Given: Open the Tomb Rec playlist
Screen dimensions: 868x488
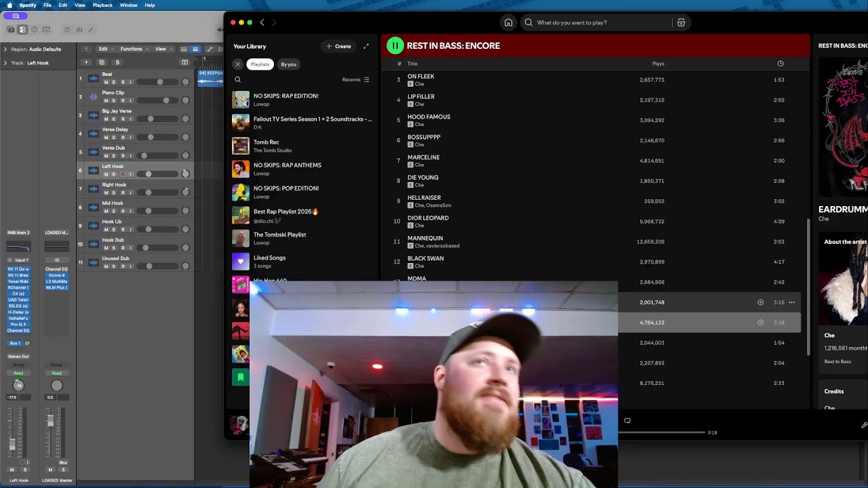Looking at the screenshot, I should (303, 146).
